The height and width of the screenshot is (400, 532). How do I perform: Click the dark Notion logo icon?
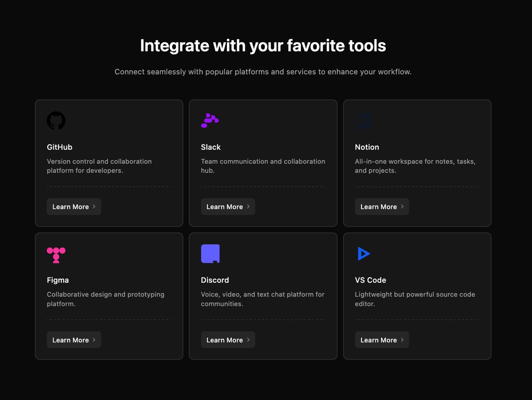click(364, 121)
